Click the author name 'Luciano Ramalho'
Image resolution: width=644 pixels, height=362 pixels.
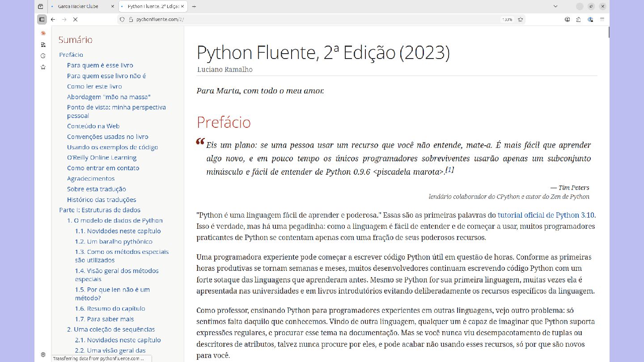(x=225, y=70)
